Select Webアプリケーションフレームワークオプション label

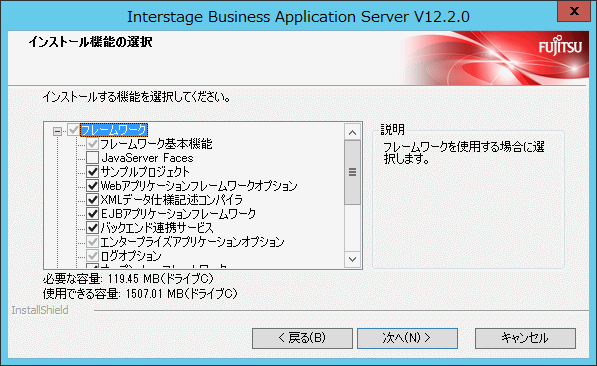pos(199,186)
